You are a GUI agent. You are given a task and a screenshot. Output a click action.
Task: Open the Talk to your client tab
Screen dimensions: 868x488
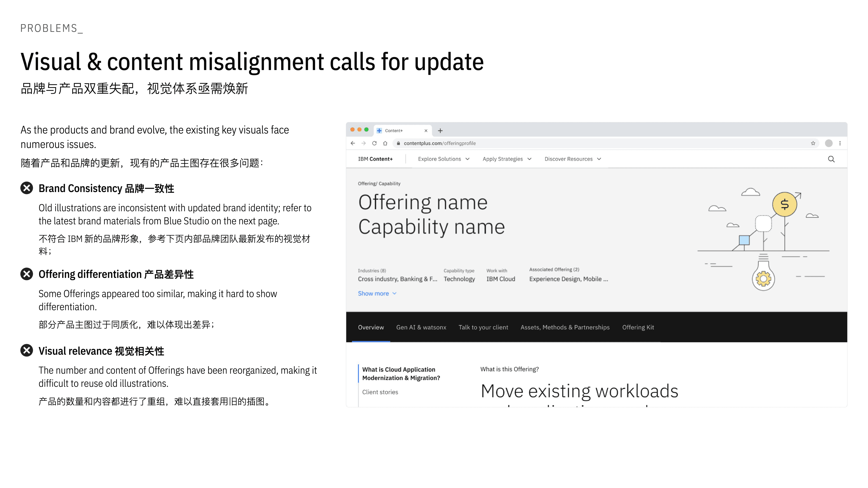click(x=483, y=327)
